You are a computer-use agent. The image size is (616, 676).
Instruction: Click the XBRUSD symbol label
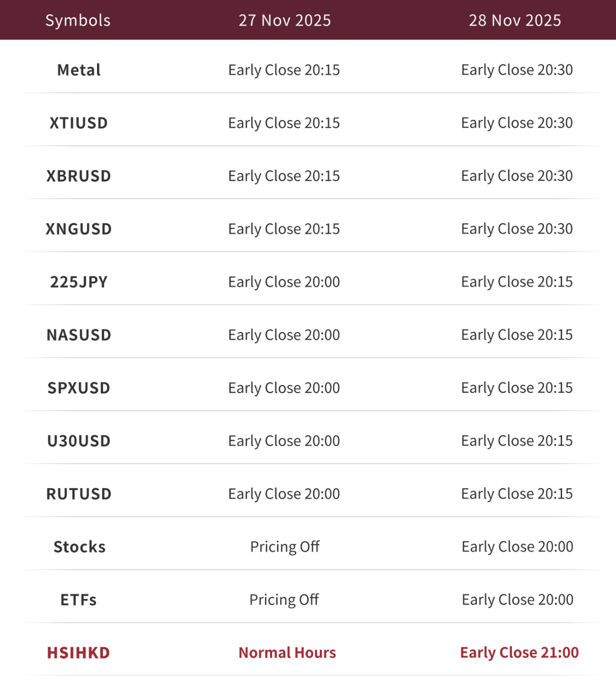pyautogui.click(x=79, y=176)
